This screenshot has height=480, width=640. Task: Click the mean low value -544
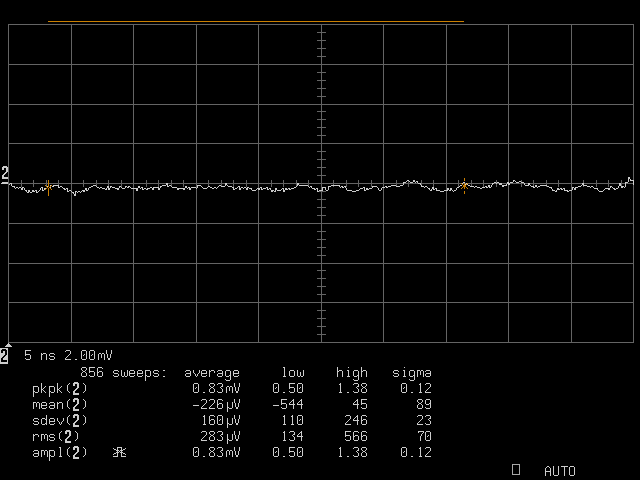coord(288,404)
